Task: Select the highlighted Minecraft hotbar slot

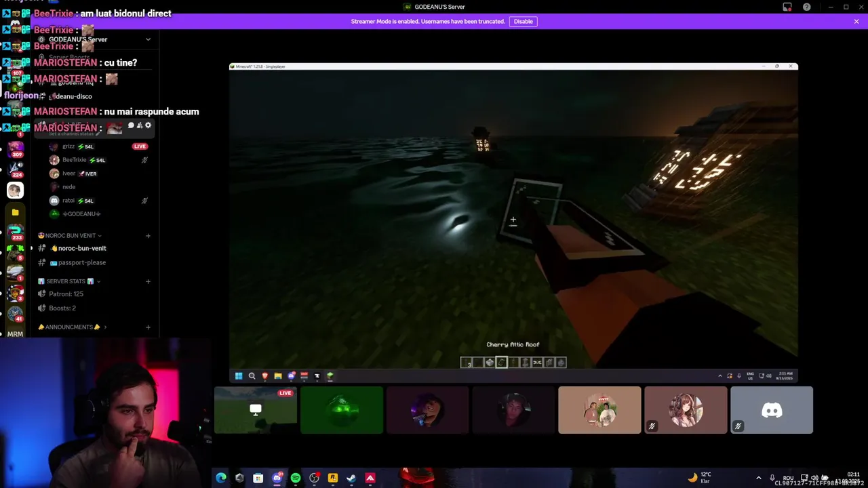Action: point(501,363)
